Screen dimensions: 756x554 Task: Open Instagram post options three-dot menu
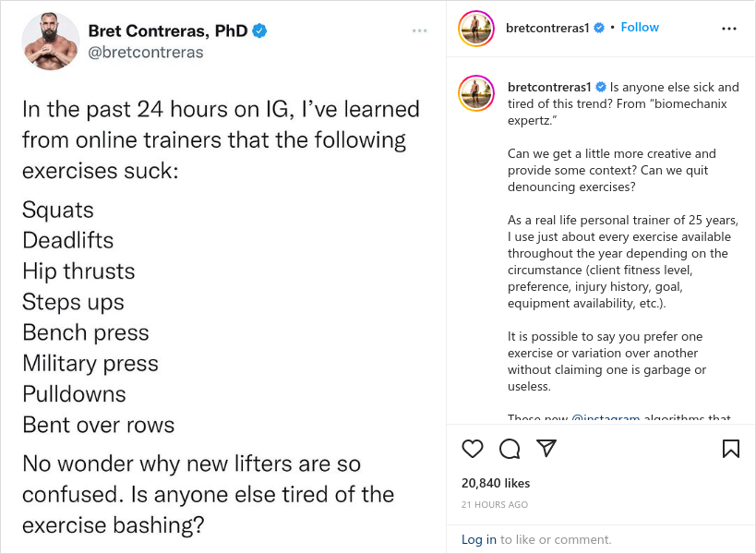(x=728, y=29)
